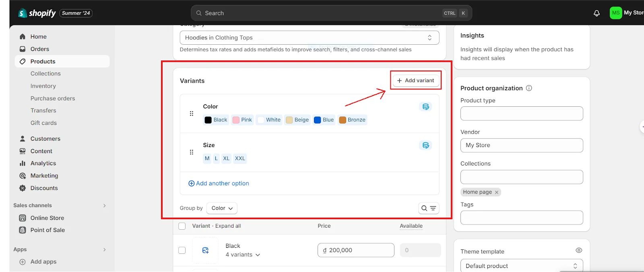Click the Black variant image placeholder
The image size is (644, 272).
click(x=205, y=250)
